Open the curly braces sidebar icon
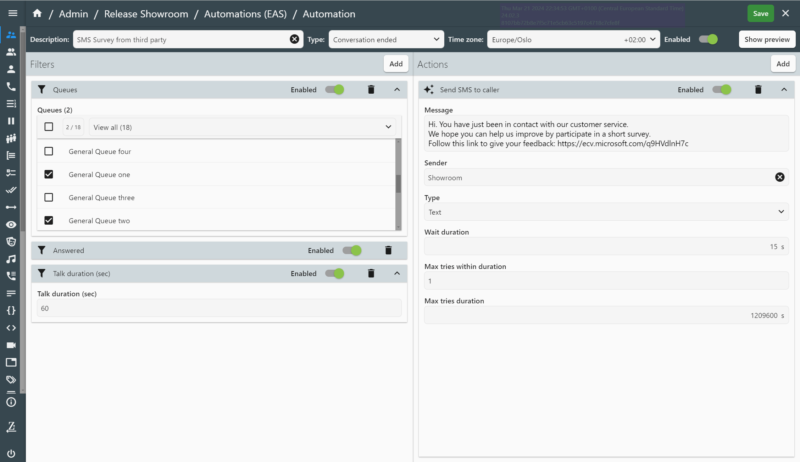This screenshot has width=800, height=462. point(11,310)
